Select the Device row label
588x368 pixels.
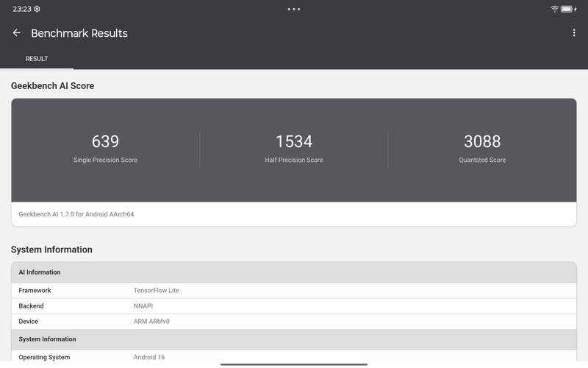pos(29,322)
